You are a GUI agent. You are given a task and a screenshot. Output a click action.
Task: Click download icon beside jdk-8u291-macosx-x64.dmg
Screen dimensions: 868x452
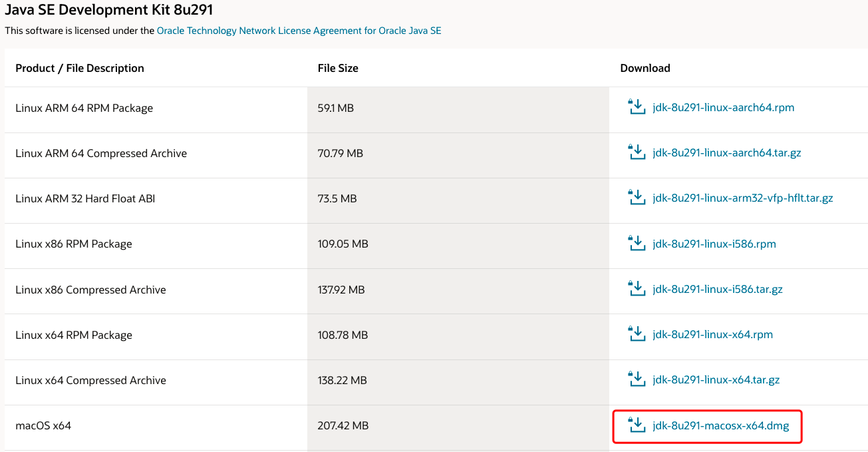pyautogui.click(x=637, y=425)
